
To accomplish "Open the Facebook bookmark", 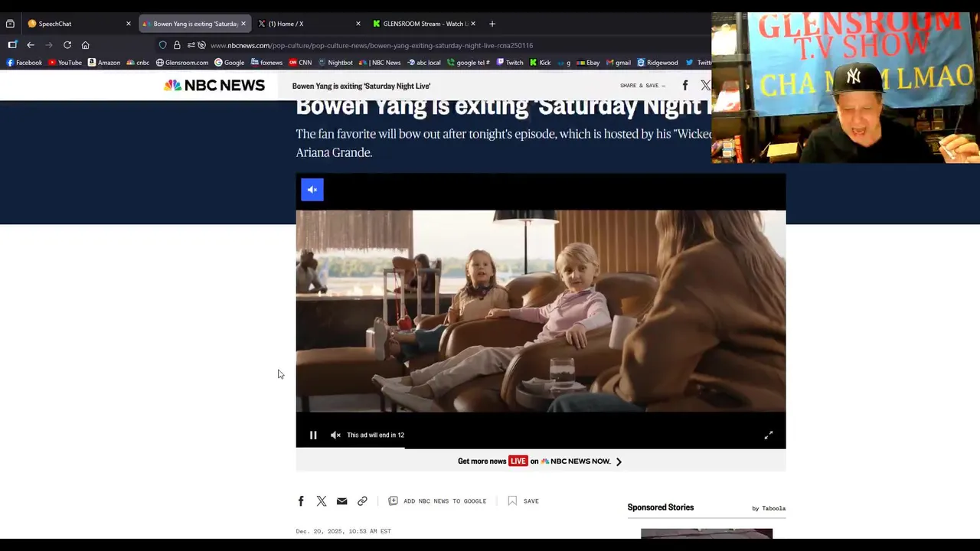I will (x=24, y=63).
